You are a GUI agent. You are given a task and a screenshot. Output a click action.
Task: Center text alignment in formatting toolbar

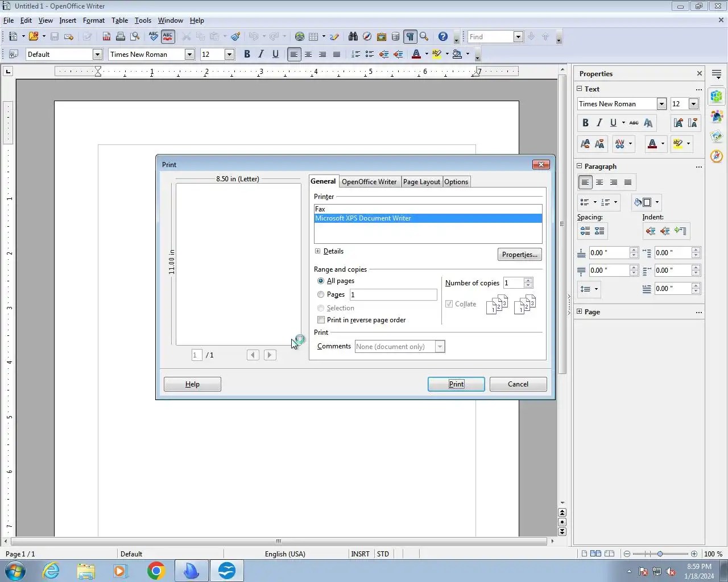308,54
